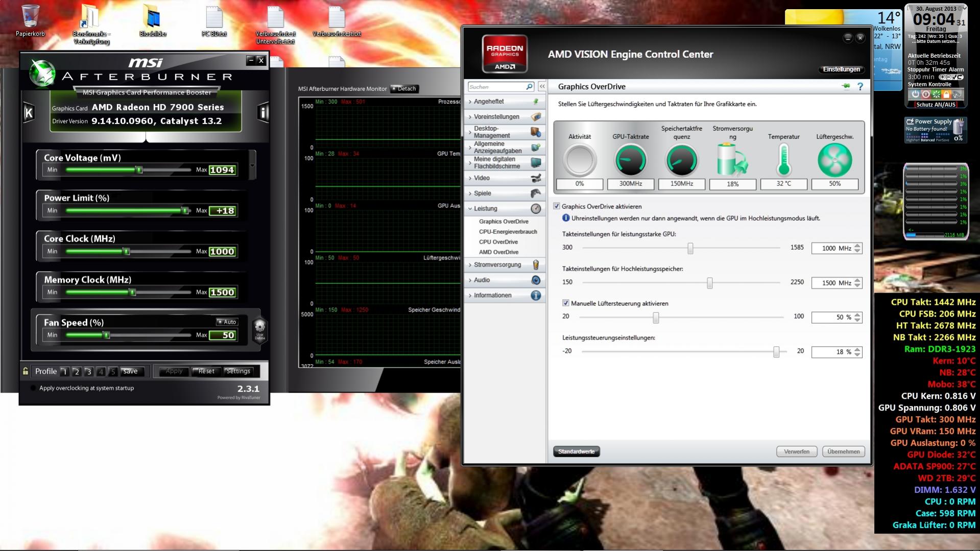Click the Voreinstellungen camera icon
Screen dimensions: 980x551
(x=536, y=117)
